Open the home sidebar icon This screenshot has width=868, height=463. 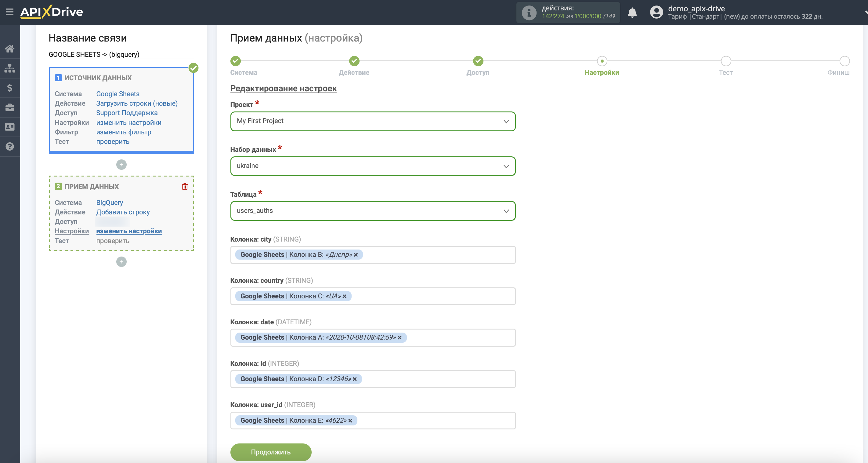10,49
